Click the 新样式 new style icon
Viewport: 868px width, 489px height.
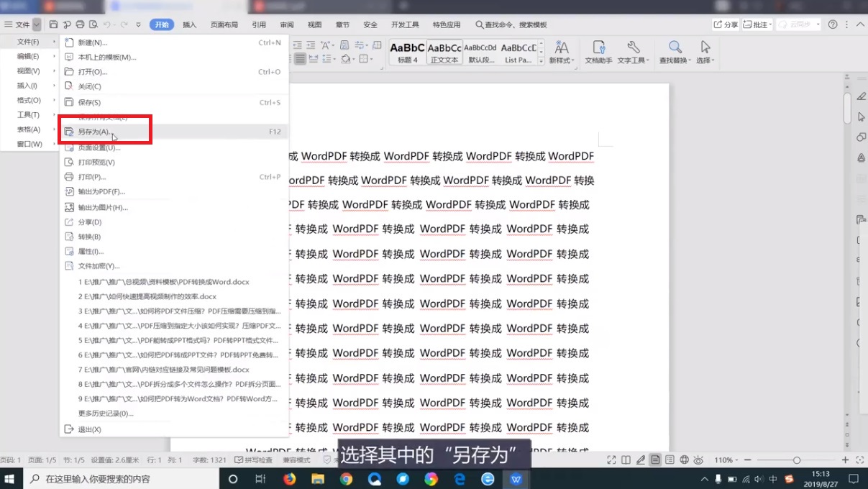coord(561,52)
